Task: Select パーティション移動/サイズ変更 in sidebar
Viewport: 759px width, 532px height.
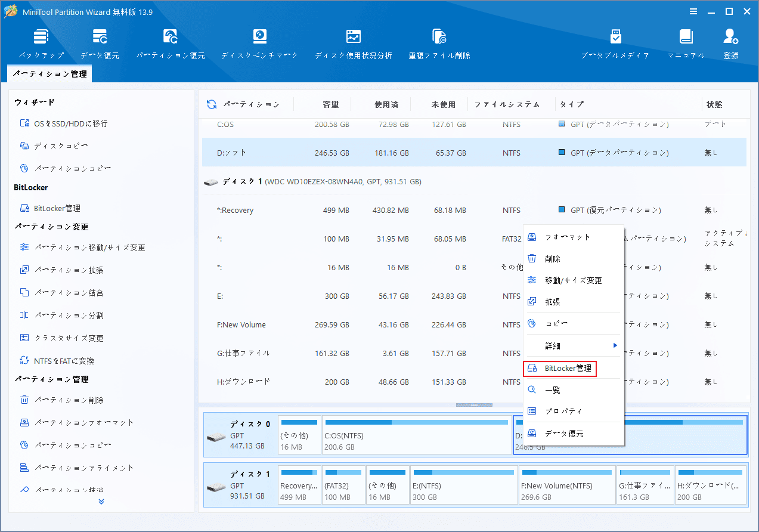Action: 82,248
